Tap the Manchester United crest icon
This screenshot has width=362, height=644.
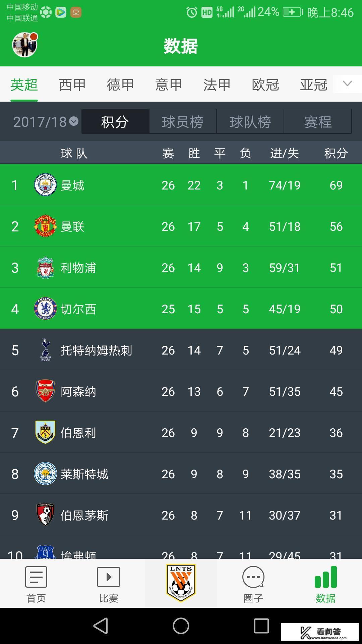pyautogui.click(x=44, y=226)
